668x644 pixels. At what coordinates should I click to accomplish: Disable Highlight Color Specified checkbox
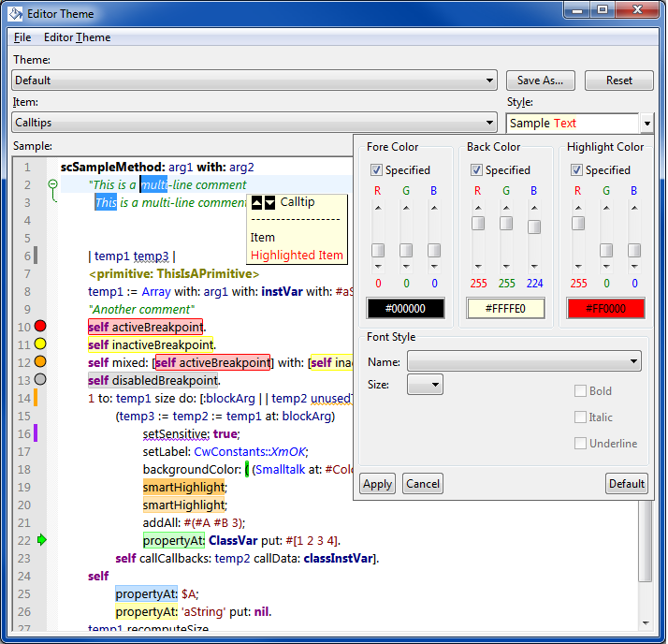pyautogui.click(x=576, y=170)
